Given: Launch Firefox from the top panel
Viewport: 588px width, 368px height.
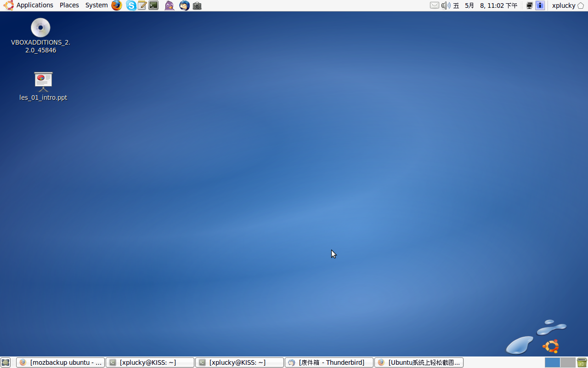Looking at the screenshot, I should pyautogui.click(x=117, y=6).
